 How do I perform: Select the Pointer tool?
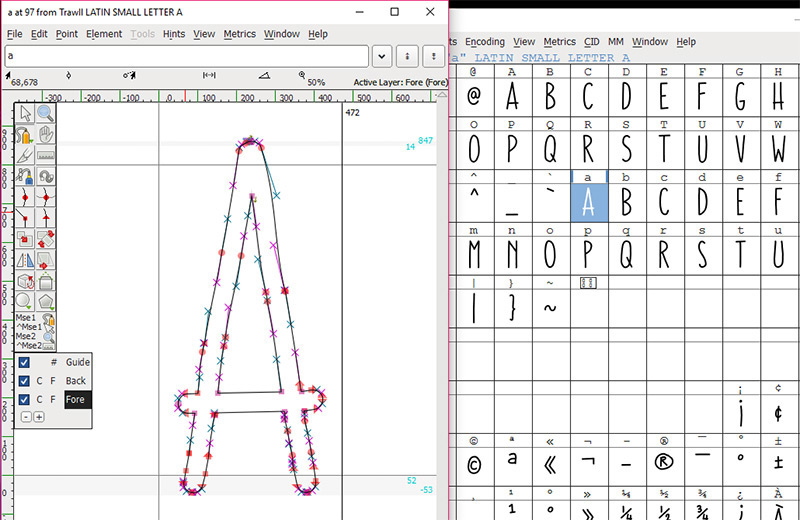[25, 114]
